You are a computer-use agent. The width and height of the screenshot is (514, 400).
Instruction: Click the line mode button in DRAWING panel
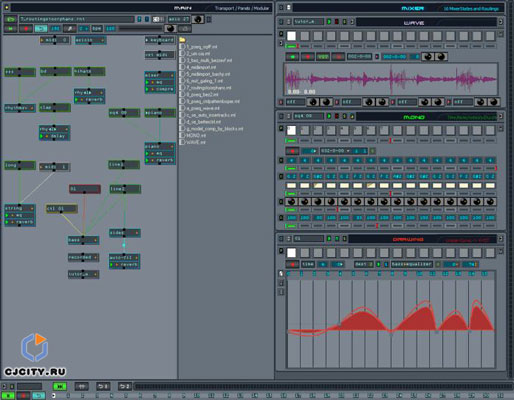point(308,264)
